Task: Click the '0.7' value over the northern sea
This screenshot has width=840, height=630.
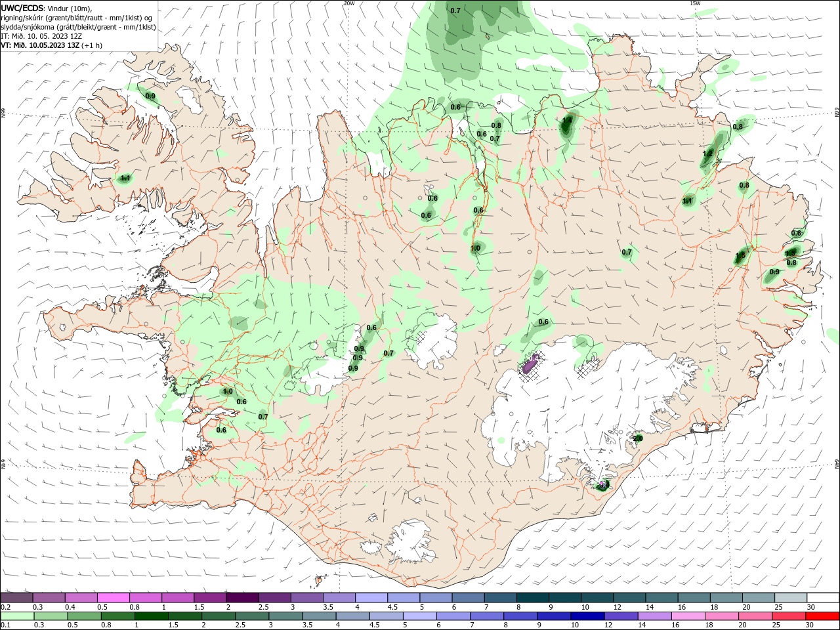Action: tap(455, 10)
